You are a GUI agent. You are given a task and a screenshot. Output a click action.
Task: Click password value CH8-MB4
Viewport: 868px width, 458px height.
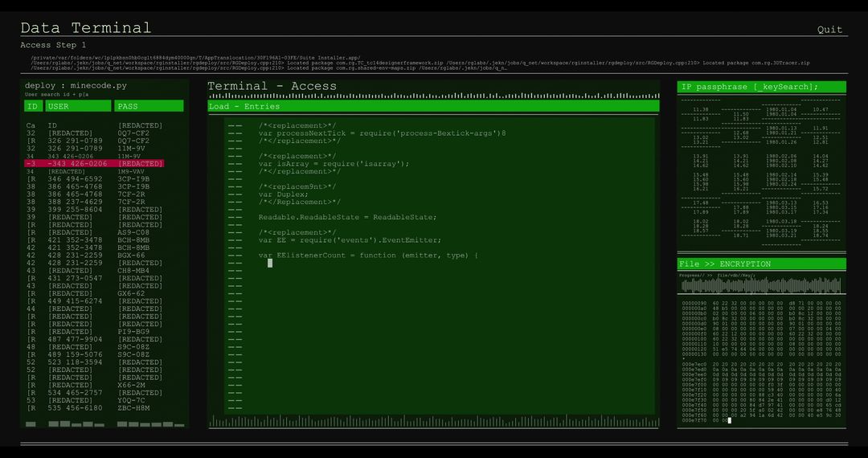(133, 271)
